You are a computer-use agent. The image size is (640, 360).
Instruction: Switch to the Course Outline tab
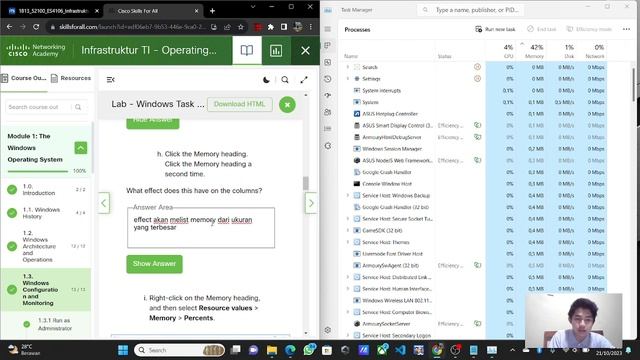tap(23, 78)
